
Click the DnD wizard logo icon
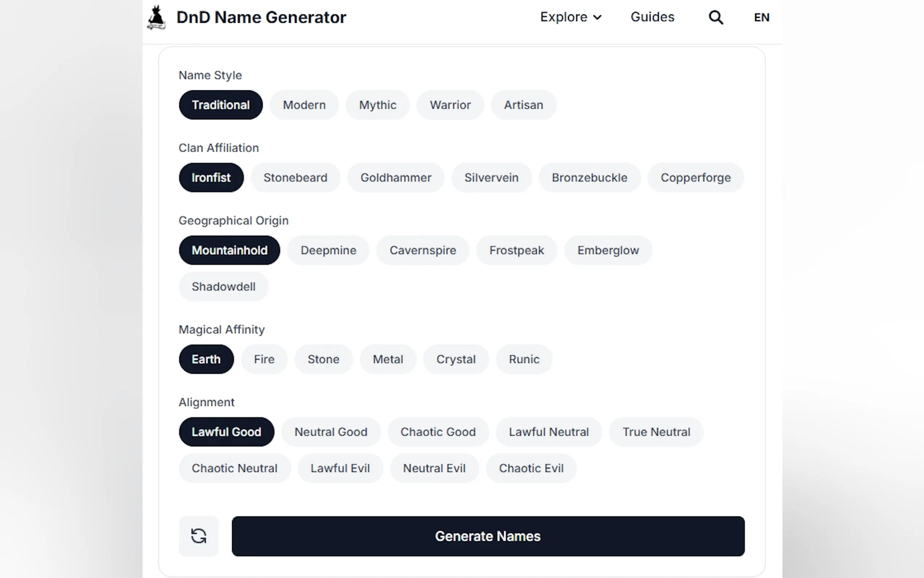tap(156, 17)
